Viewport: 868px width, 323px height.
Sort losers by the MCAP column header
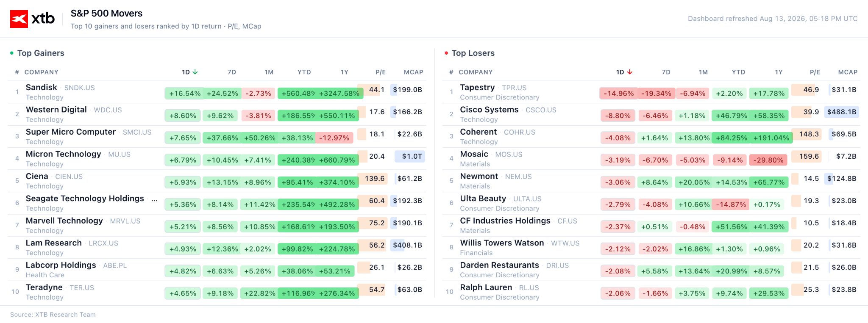(x=848, y=72)
